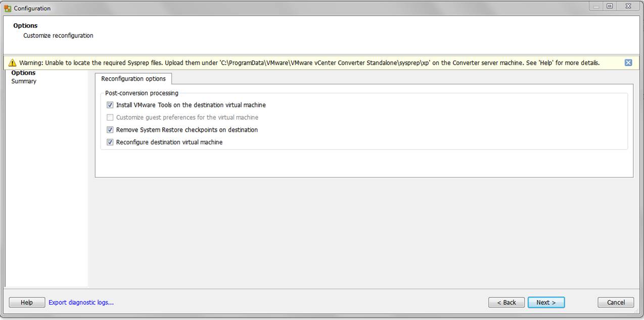The height and width of the screenshot is (320, 644).
Task: Select the Reconfiguration options tab
Action: tap(133, 79)
